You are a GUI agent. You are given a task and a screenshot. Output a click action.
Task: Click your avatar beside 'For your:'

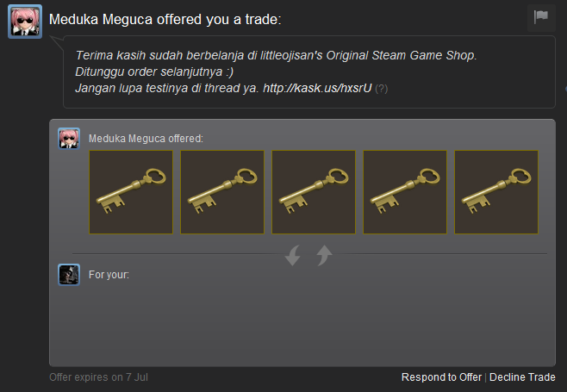coord(69,275)
